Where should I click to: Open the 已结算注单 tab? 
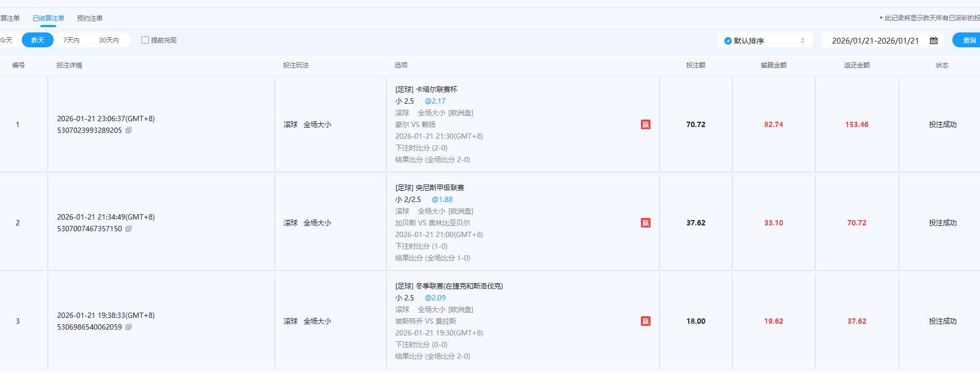48,18
